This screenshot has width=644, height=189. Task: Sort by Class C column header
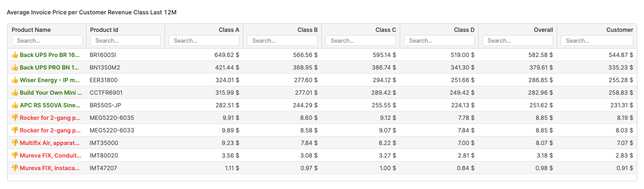tap(386, 30)
